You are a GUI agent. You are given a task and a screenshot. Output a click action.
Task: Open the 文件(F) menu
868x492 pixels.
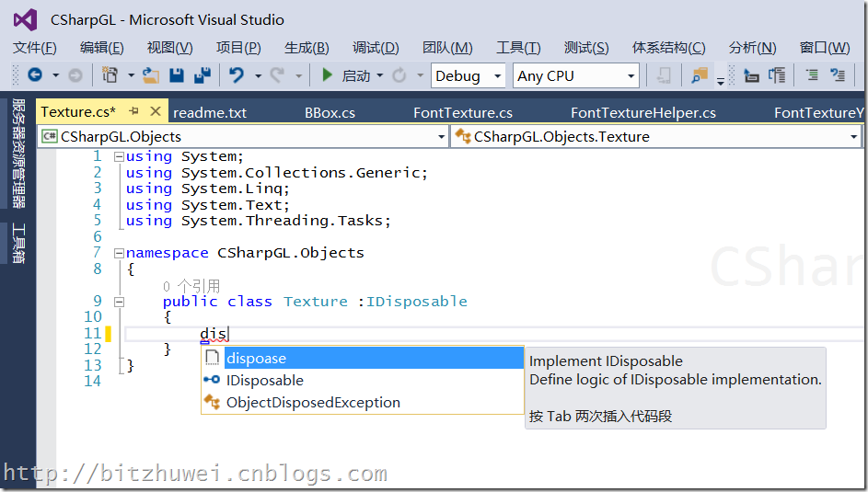35,48
